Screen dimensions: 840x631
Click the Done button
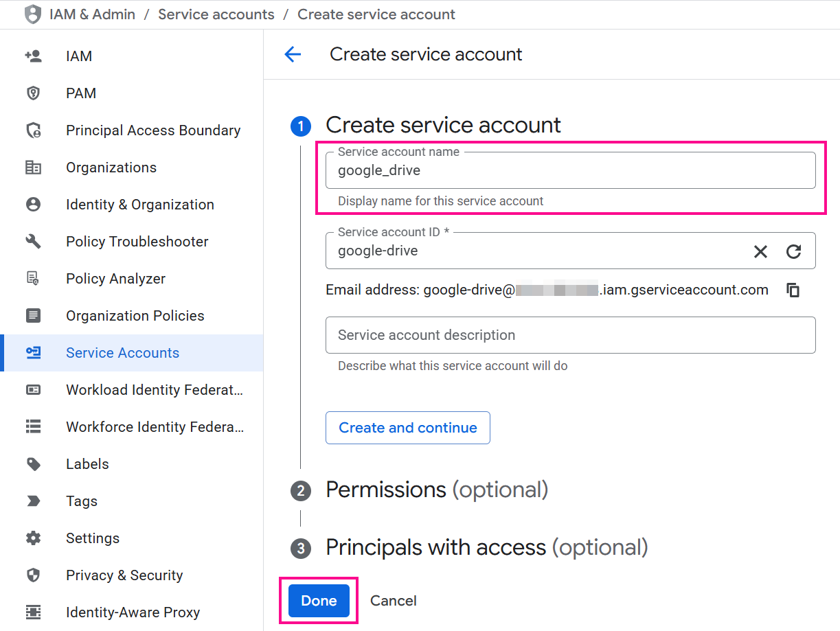(318, 600)
